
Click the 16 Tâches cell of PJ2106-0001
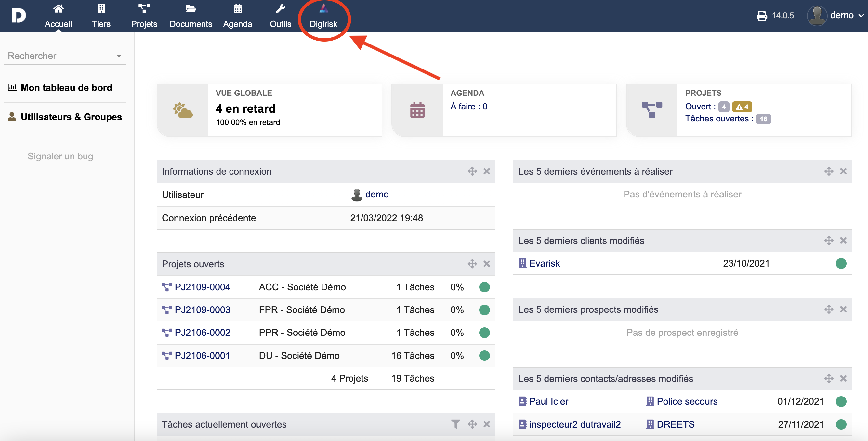[x=413, y=356]
